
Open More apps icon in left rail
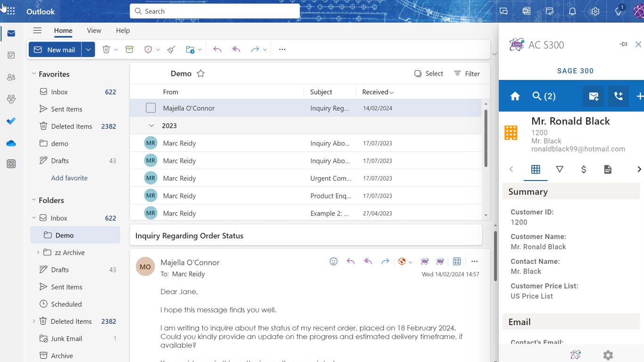tap(11, 164)
